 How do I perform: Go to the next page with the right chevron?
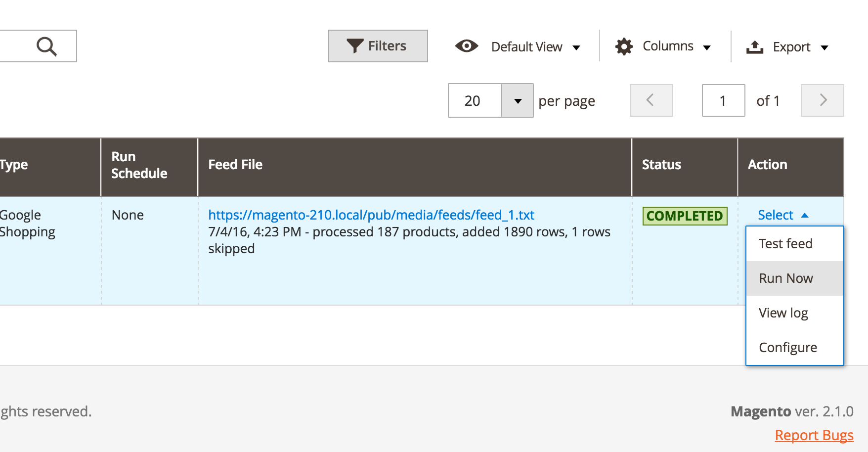tap(822, 100)
